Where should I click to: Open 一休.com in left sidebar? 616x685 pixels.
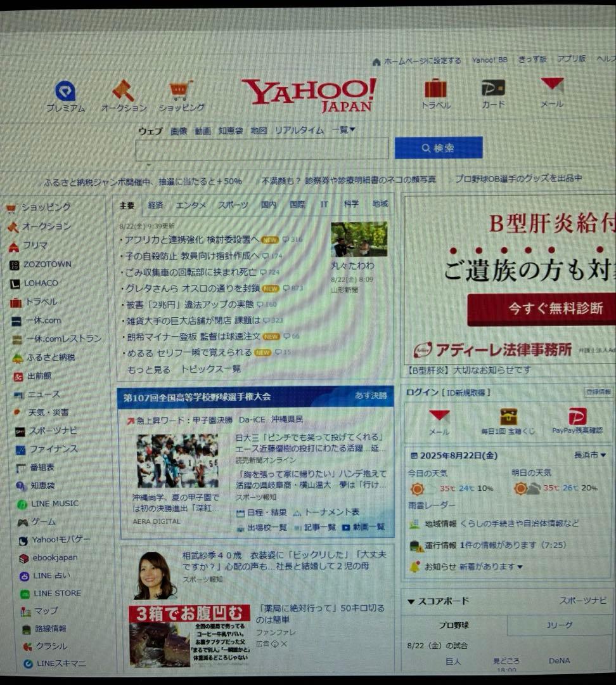(42, 321)
